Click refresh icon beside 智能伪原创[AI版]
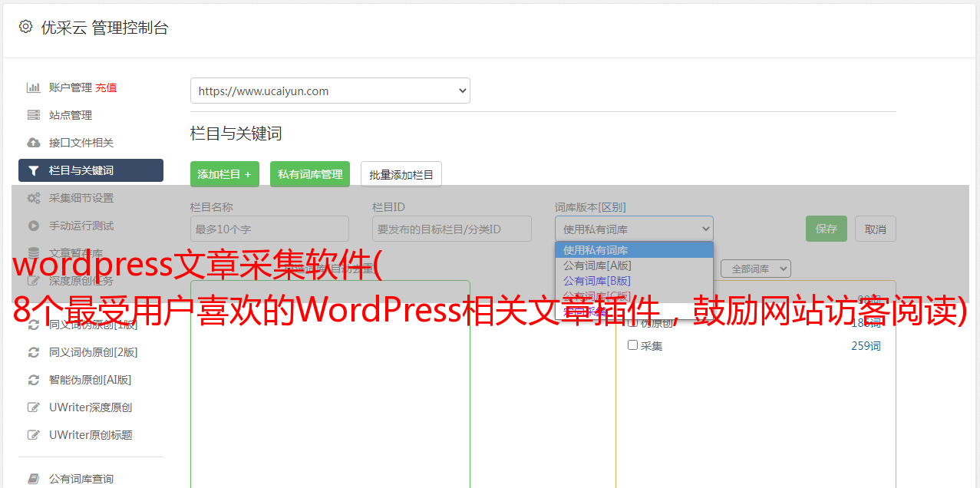Screen dimensions: 980x488 [34, 380]
